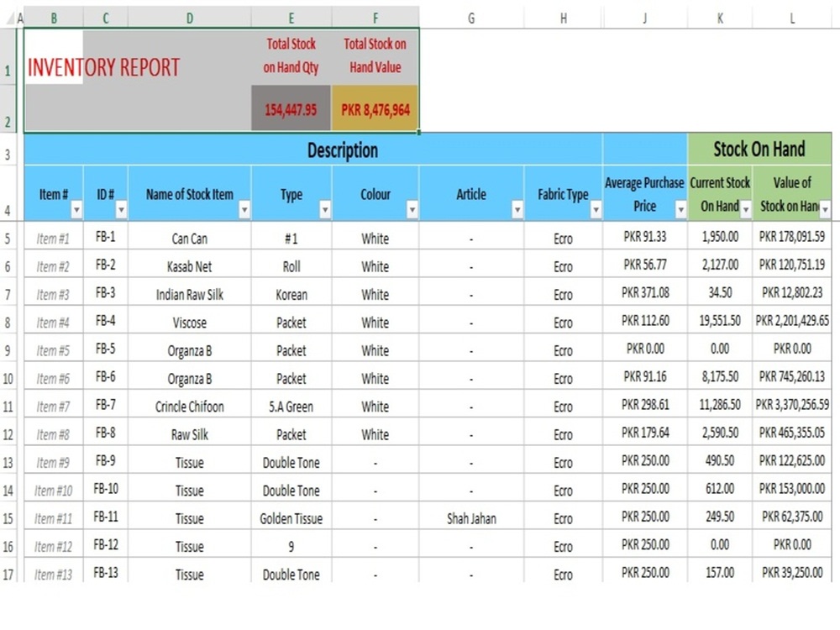The width and height of the screenshot is (840, 630).
Task: Select the 154,447.95 total quantity cell
Action: [291, 108]
